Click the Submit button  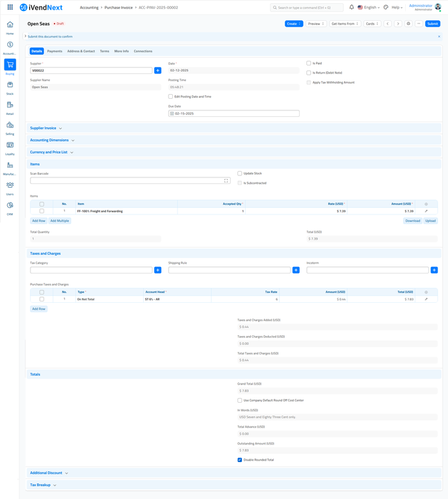tap(432, 23)
